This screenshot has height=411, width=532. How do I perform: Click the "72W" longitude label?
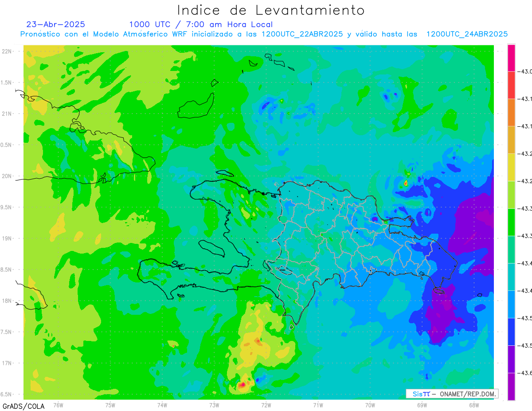266,405
